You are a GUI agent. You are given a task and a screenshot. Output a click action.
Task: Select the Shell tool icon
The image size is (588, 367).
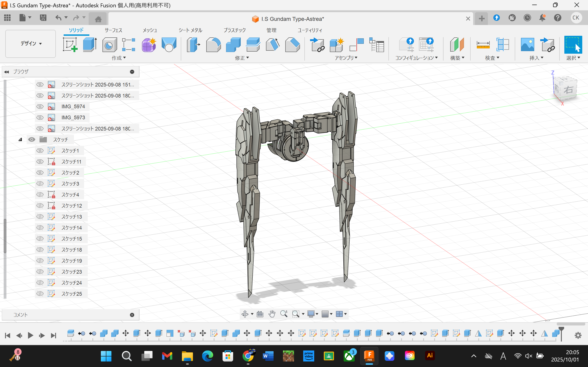253,45
